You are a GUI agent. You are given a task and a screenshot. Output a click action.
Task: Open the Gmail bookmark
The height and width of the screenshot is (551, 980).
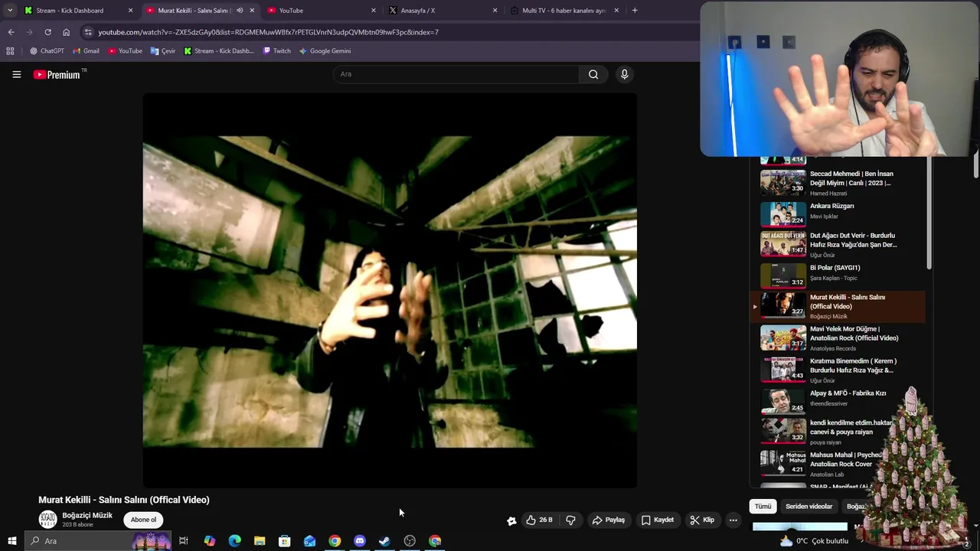[x=86, y=51]
